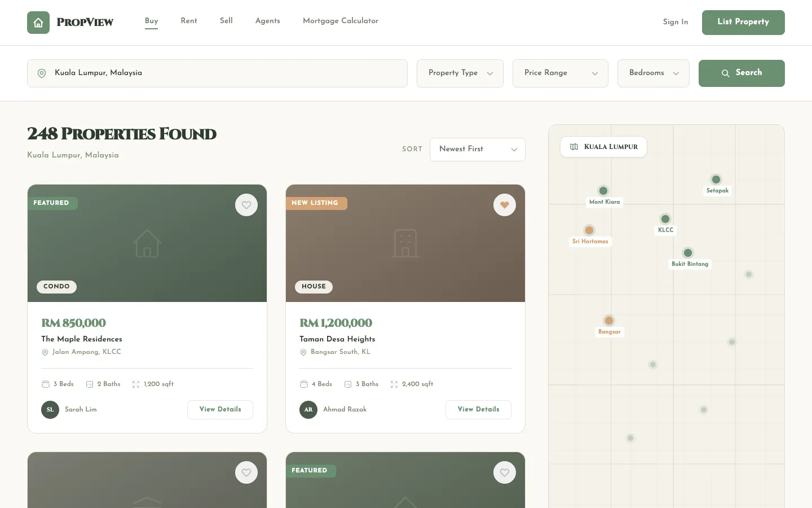The width and height of the screenshot is (812, 508).
Task: Click the Sri Hartamas map pin
Action: pos(589,230)
